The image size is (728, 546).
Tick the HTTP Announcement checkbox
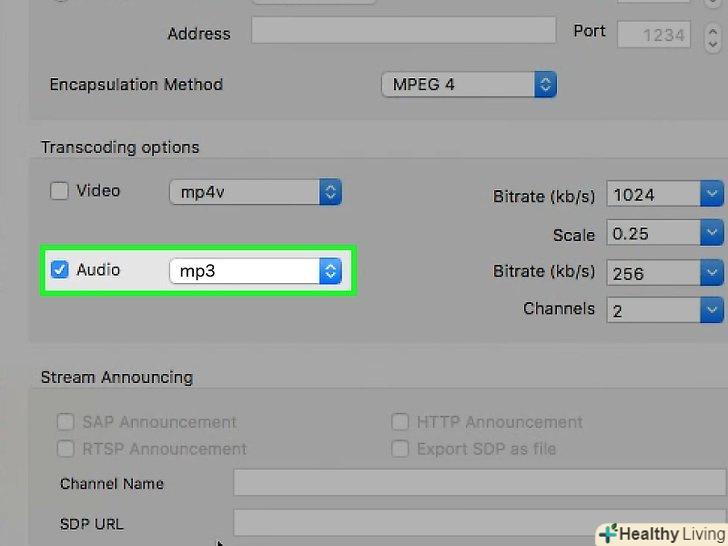pyautogui.click(x=400, y=422)
